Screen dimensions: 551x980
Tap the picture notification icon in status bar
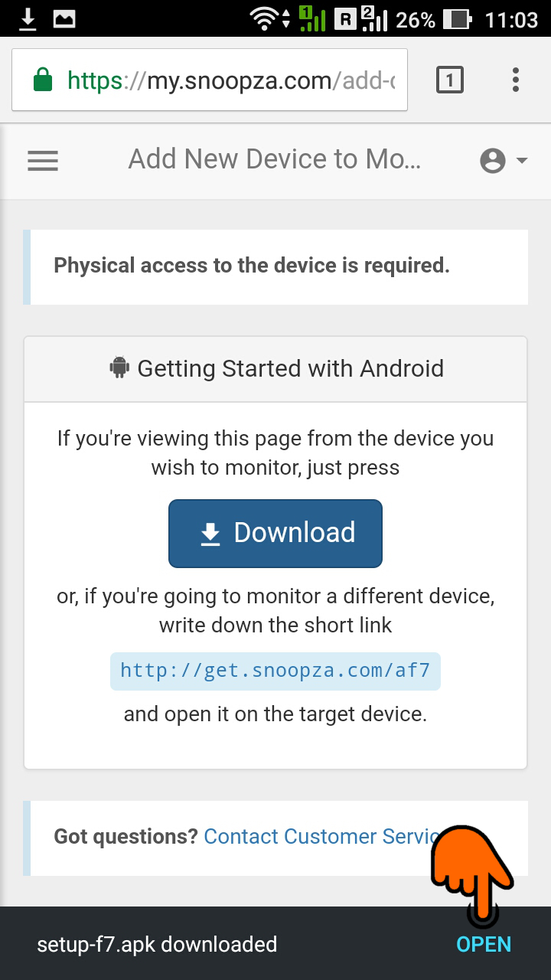(65, 19)
